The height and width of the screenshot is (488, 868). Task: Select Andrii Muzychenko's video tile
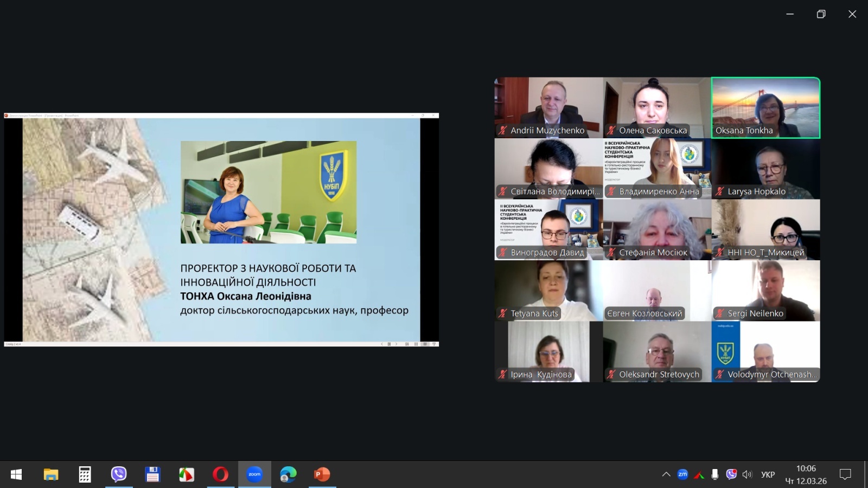point(548,107)
